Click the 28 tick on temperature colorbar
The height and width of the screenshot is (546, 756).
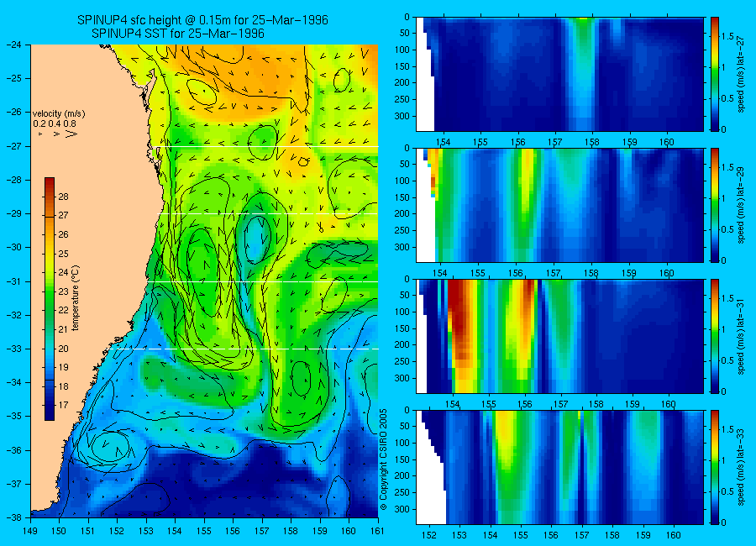click(x=63, y=197)
